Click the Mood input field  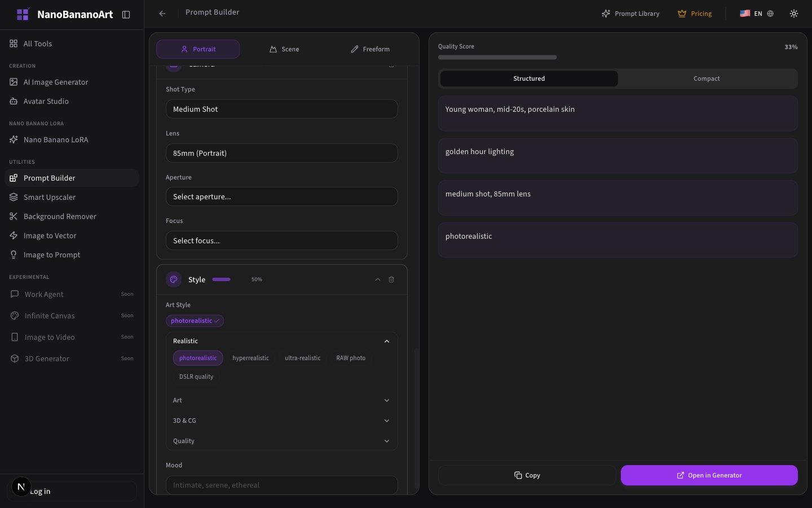(281, 485)
